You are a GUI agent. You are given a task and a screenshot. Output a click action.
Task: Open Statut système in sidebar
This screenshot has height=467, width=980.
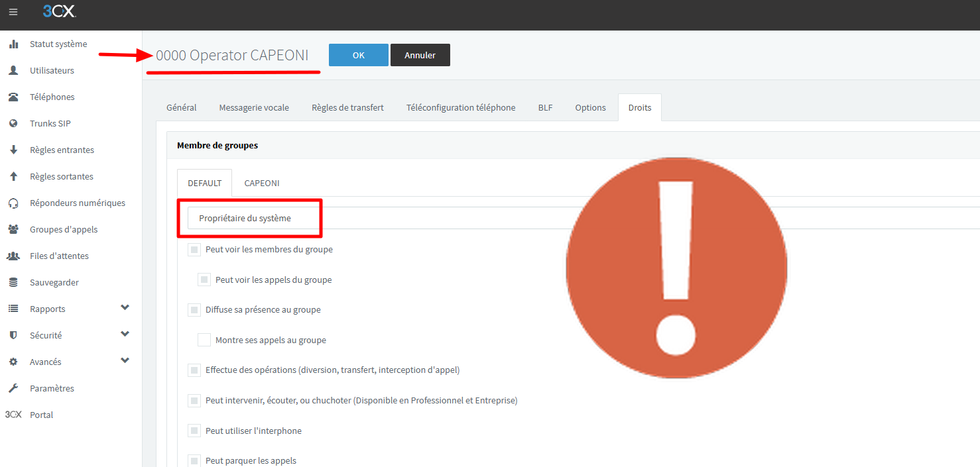pyautogui.click(x=58, y=44)
